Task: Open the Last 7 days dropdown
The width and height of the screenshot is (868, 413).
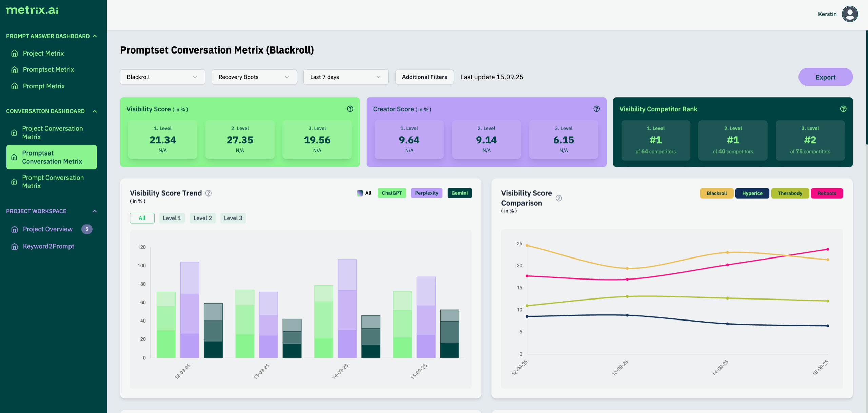Action: (x=346, y=77)
